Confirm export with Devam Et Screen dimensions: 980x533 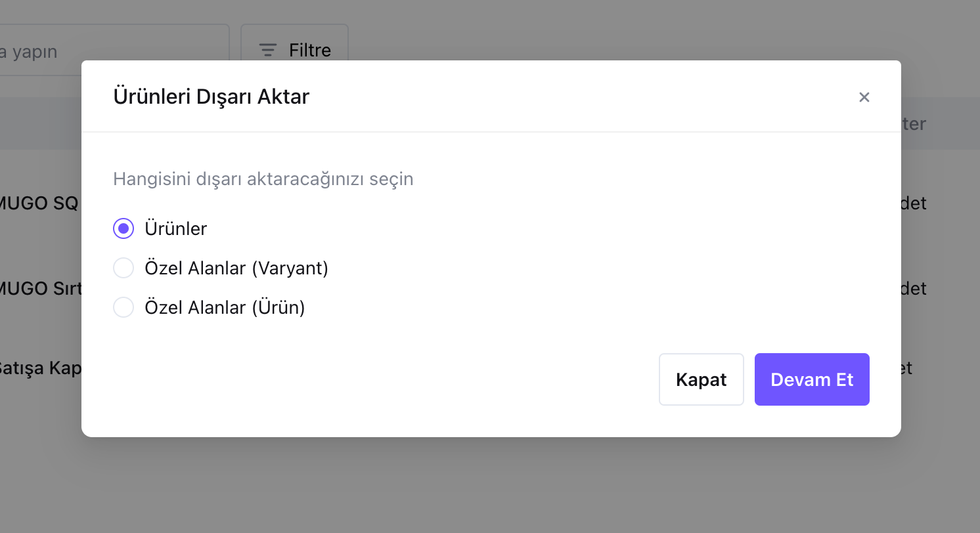click(x=812, y=379)
